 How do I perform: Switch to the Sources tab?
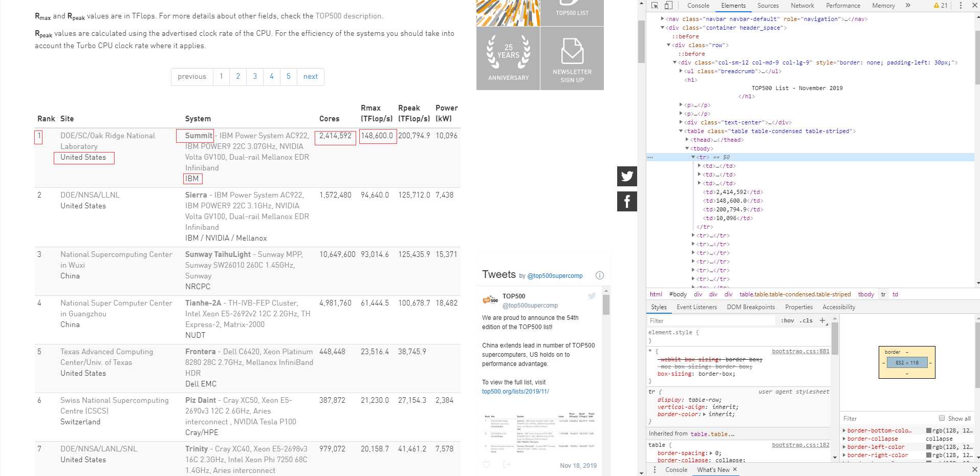coord(768,6)
